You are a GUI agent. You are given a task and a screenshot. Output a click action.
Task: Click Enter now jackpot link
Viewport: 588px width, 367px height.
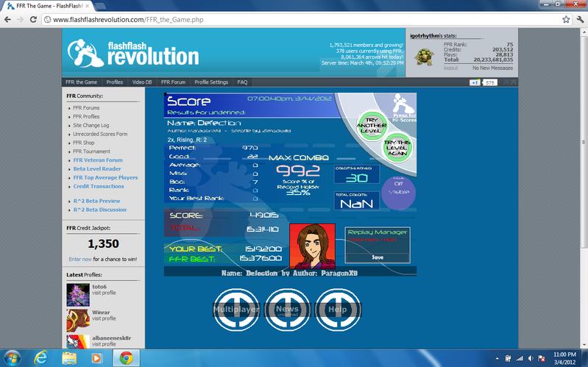[x=80, y=259]
